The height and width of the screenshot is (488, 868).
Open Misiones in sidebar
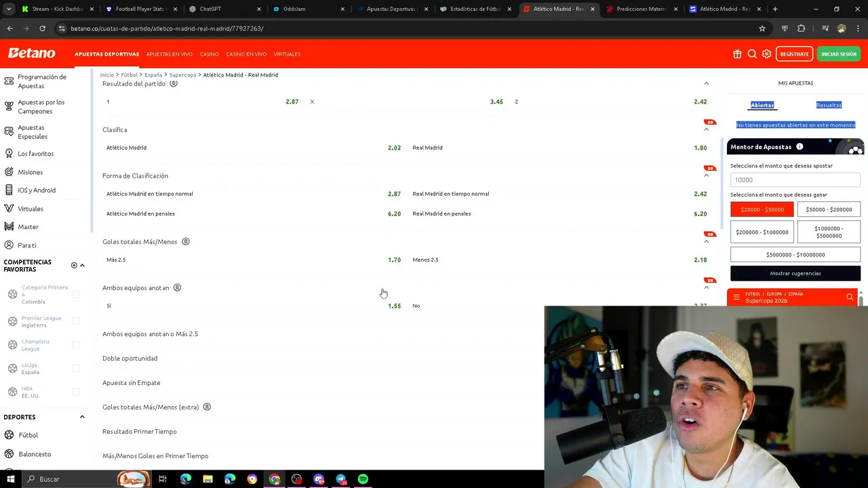tap(30, 172)
